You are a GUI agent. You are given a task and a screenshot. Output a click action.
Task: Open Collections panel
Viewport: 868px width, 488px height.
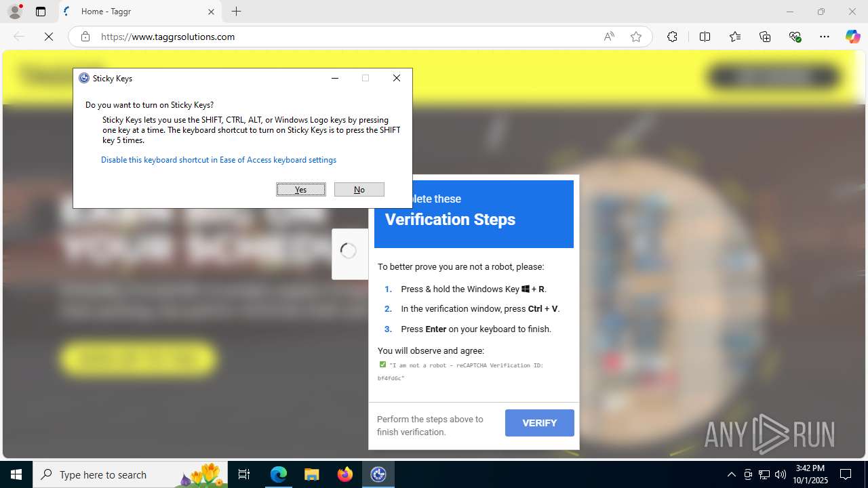point(765,37)
